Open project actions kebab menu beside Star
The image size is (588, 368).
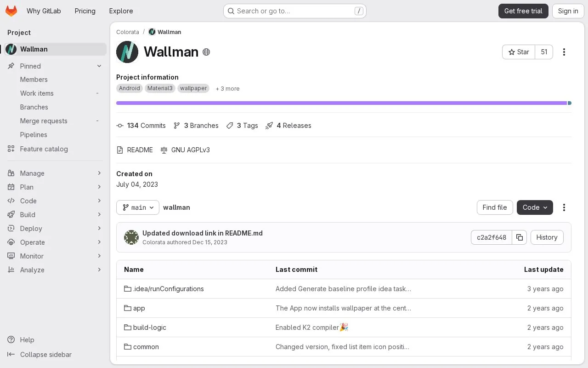pyautogui.click(x=564, y=52)
